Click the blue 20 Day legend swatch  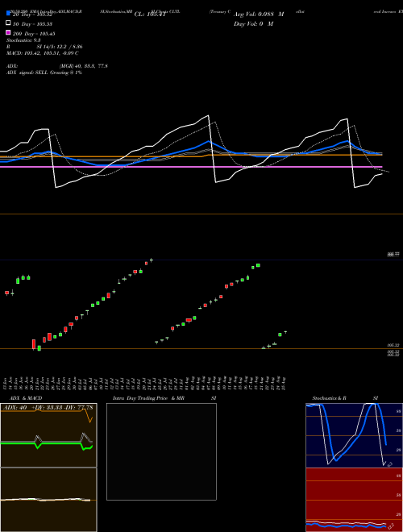point(8,13)
